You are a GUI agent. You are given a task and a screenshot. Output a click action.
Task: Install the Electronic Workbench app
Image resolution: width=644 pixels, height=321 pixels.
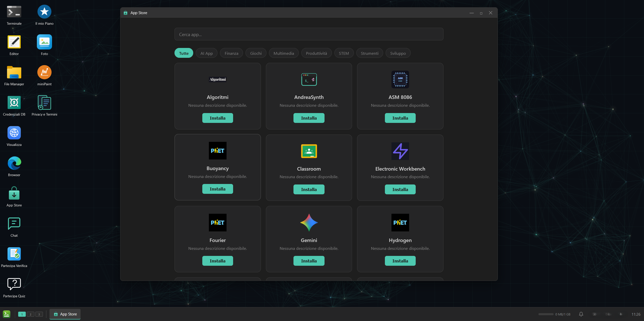pyautogui.click(x=400, y=189)
